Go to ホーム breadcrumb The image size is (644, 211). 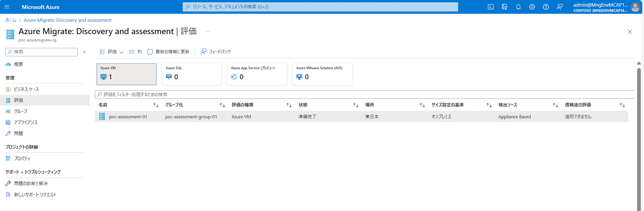(11, 20)
